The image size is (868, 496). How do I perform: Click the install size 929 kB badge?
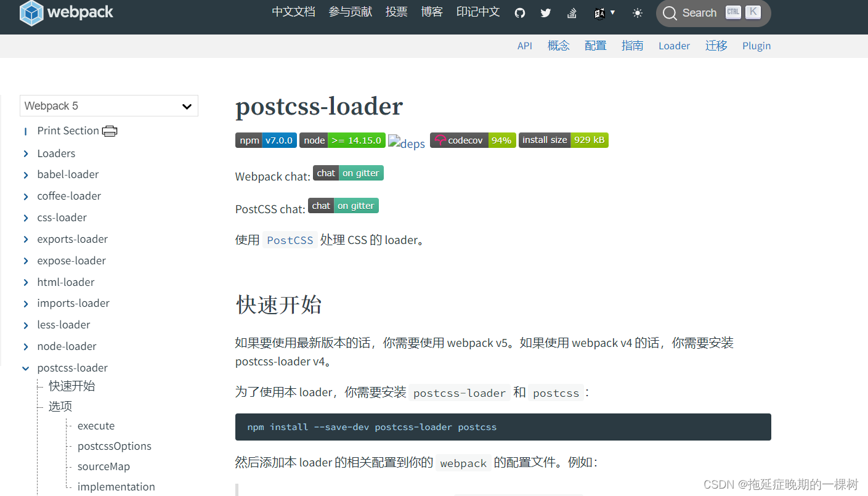[563, 140]
